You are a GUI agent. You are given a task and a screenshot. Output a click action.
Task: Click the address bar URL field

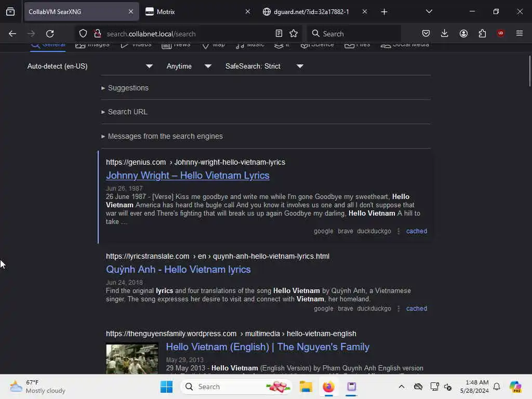(x=188, y=34)
